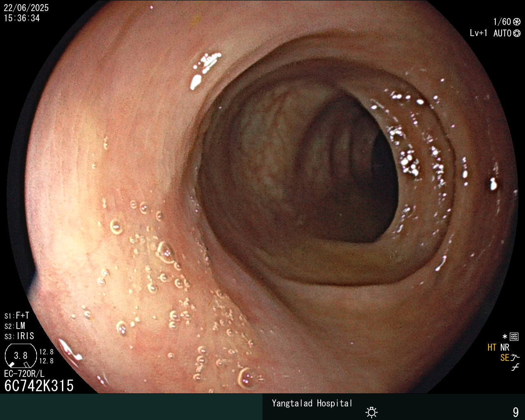Viewport: 525px width, 420px height.
Task: Click the AUTO iris mode label
Action: point(502,33)
